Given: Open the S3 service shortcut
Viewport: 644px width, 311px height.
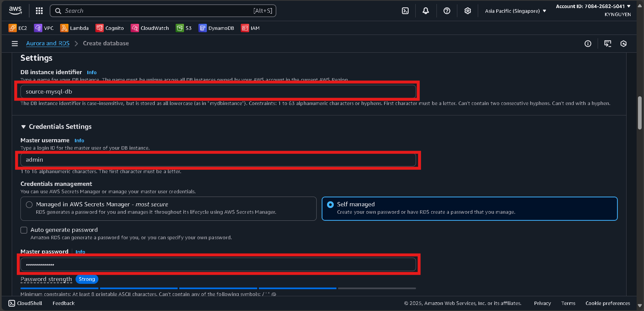Looking at the screenshot, I should point(184,28).
